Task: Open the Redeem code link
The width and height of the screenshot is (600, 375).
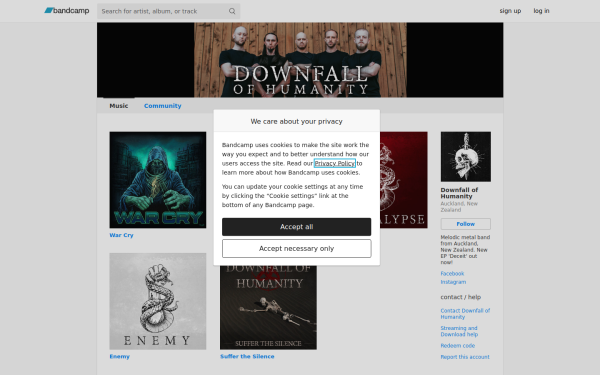Action: [458, 346]
